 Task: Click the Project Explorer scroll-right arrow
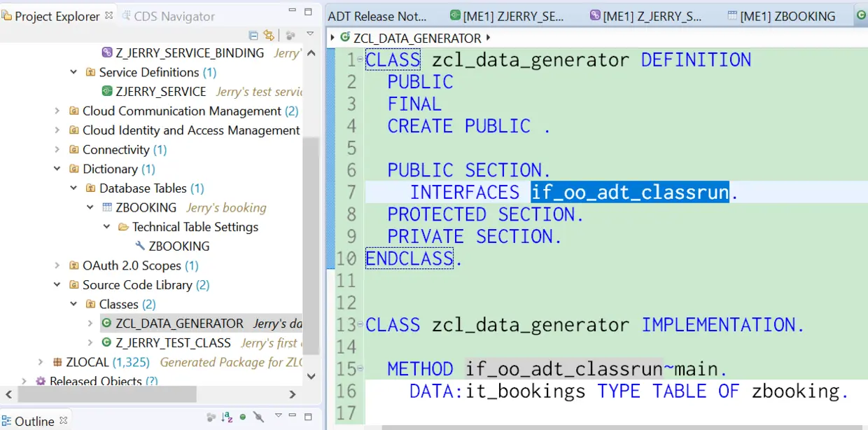293,395
